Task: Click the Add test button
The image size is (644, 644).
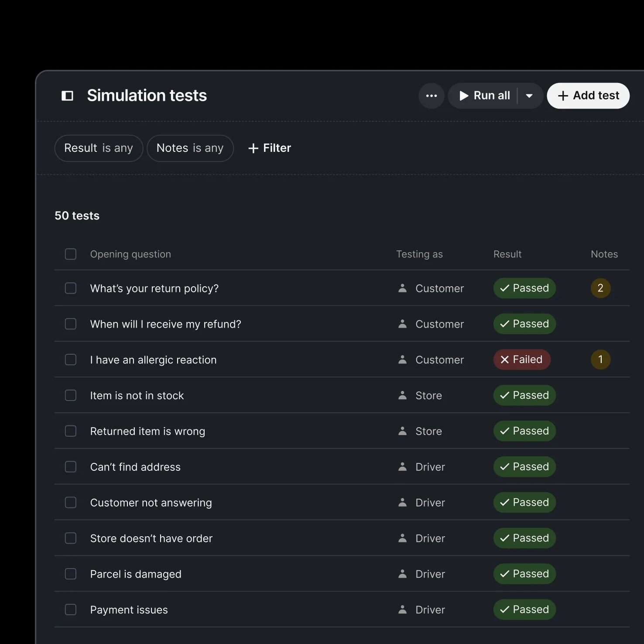Action: click(588, 96)
